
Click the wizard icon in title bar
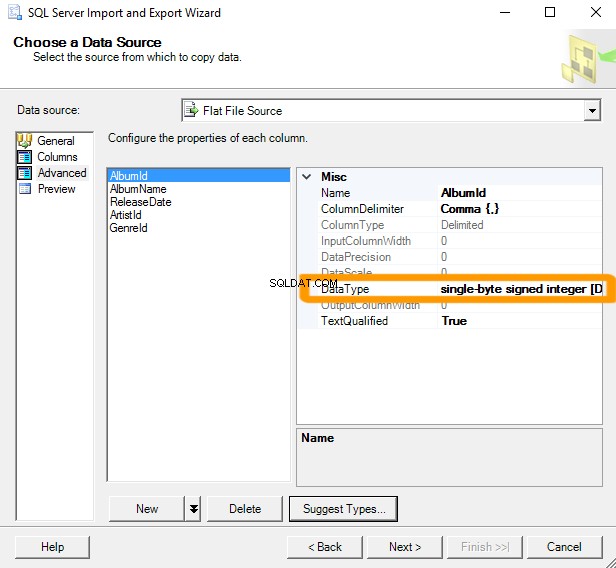tap(15, 12)
